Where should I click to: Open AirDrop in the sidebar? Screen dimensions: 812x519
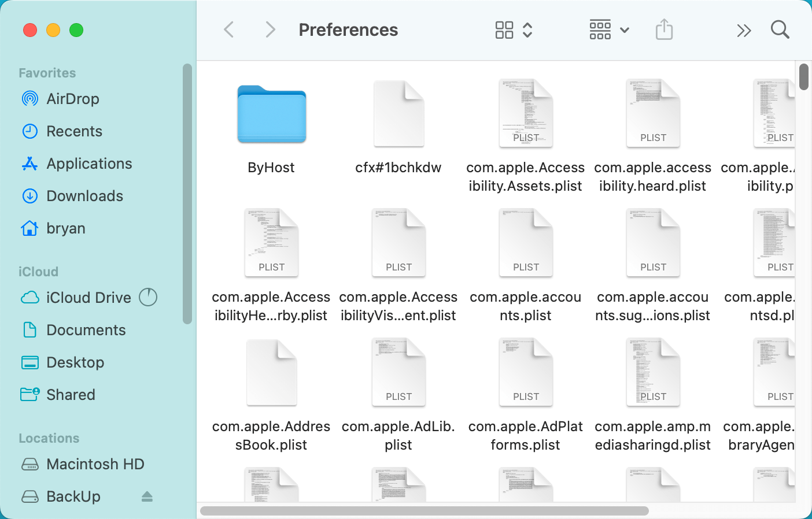pyautogui.click(x=72, y=99)
